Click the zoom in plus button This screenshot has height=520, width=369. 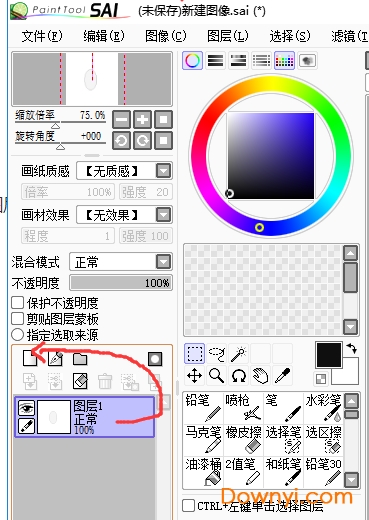pos(142,120)
